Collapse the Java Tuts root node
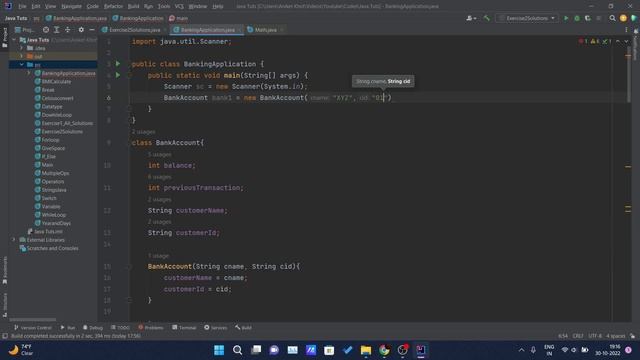This screenshot has height=360, width=640. click(x=14, y=40)
